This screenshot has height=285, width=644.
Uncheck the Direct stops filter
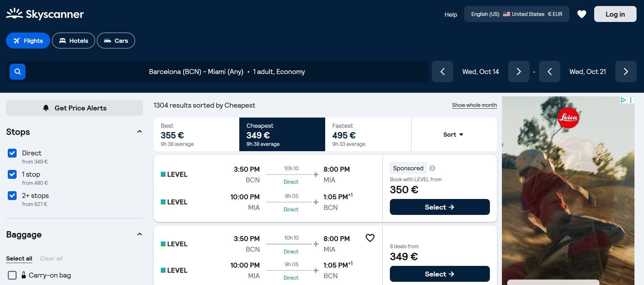coord(12,153)
